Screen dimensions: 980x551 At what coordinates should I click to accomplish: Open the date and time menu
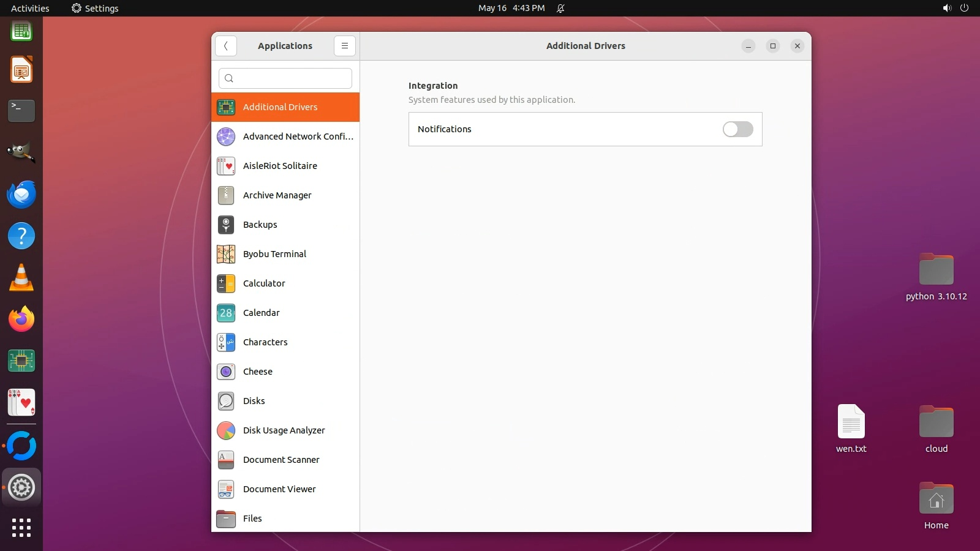(511, 8)
